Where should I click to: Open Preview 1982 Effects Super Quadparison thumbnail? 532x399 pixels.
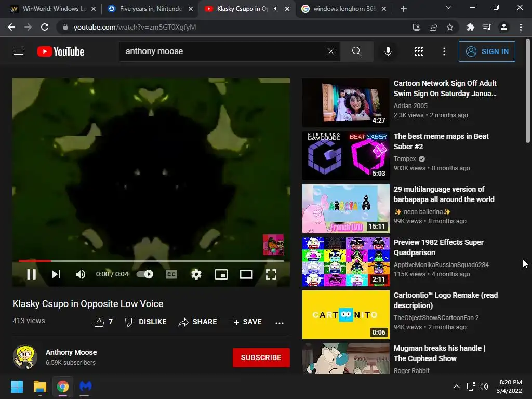point(345,262)
